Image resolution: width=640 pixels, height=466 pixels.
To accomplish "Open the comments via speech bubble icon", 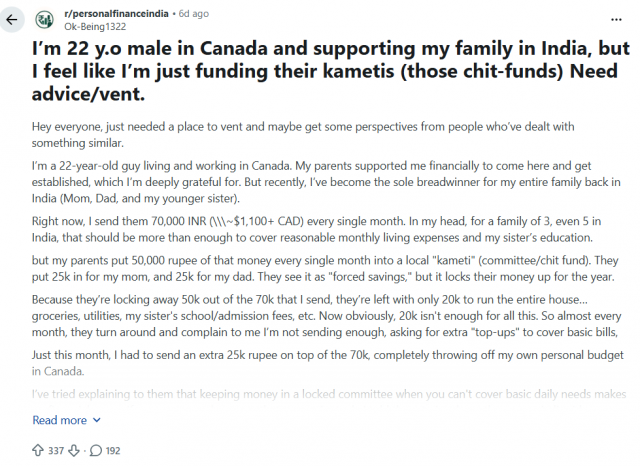I will [96, 450].
